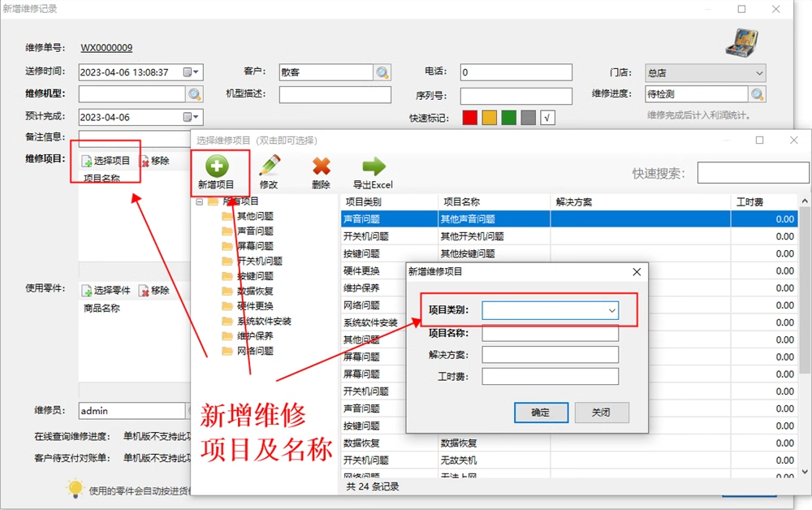Select row 其他开关机问题 in table
The image size is (812, 510).
pyautogui.click(x=569, y=236)
